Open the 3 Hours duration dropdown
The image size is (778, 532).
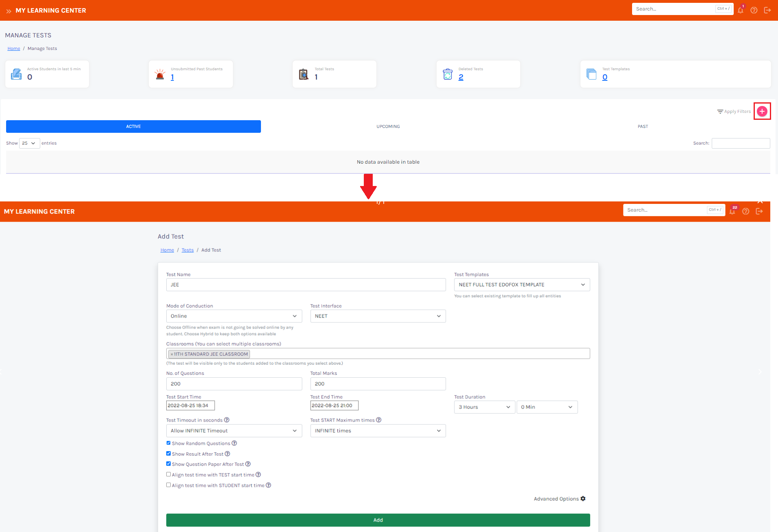point(484,407)
